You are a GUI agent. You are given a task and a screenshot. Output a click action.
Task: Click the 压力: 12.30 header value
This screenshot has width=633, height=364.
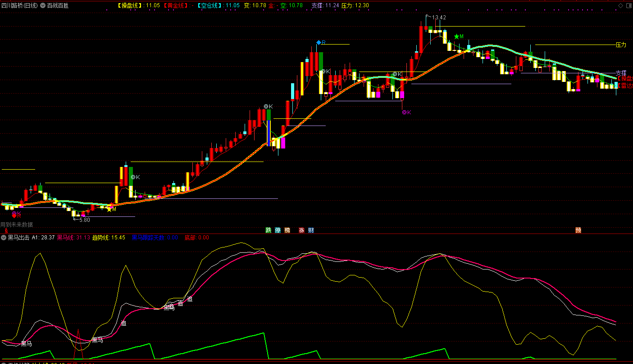point(355,6)
